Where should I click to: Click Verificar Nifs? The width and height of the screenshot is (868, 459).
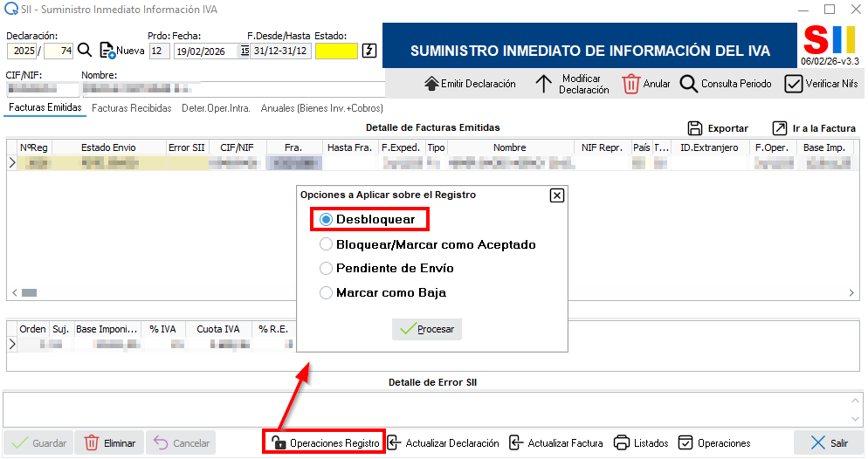point(822,84)
